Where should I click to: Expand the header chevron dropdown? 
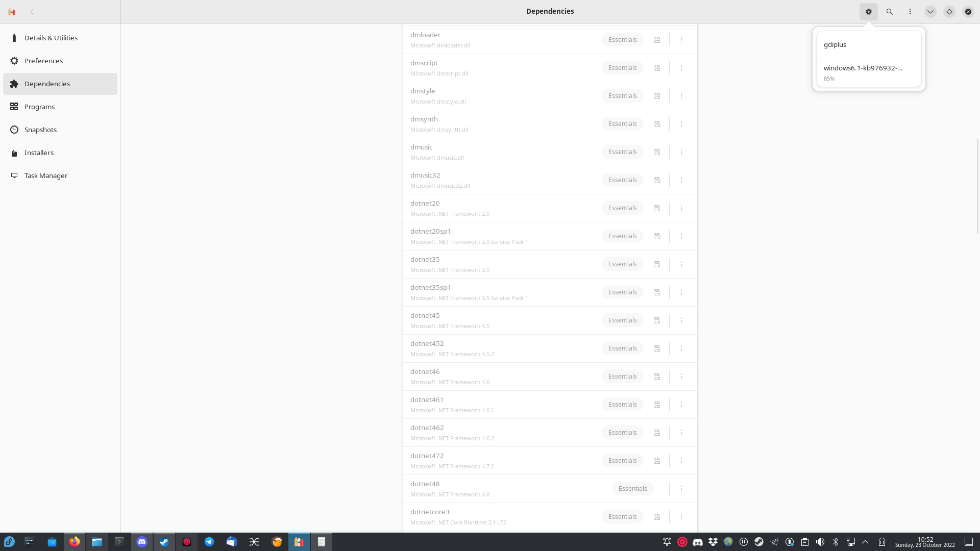click(x=930, y=11)
